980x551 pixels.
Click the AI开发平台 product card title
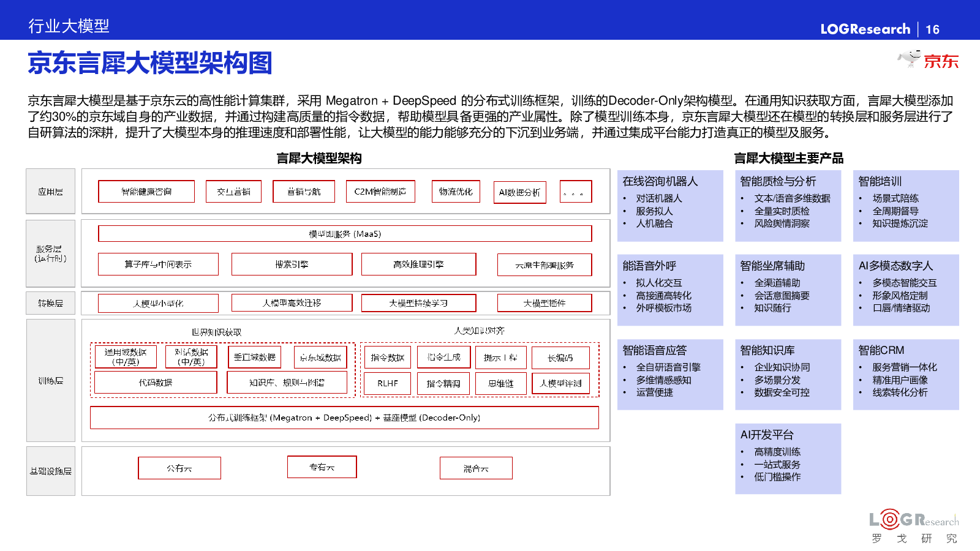pos(767,435)
